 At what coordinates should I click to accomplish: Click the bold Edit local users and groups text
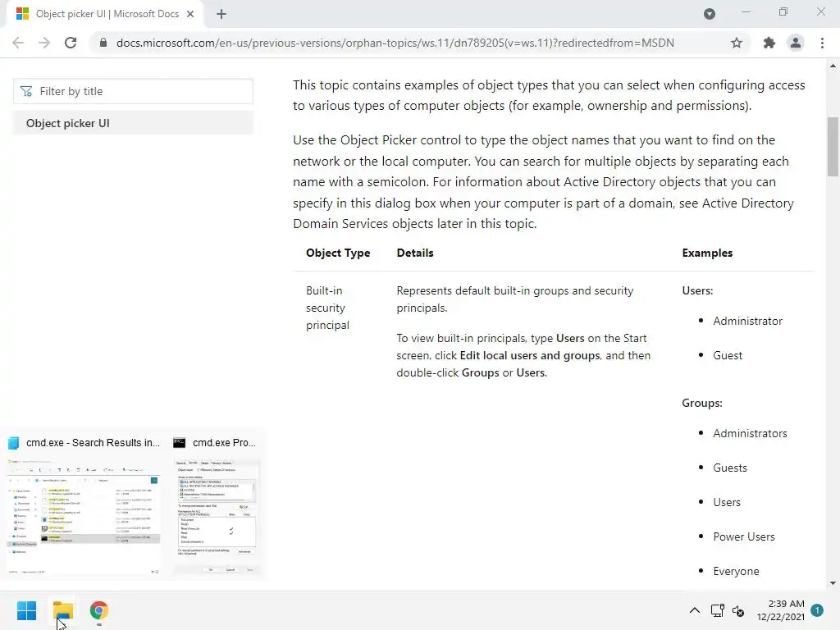tap(530, 356)
